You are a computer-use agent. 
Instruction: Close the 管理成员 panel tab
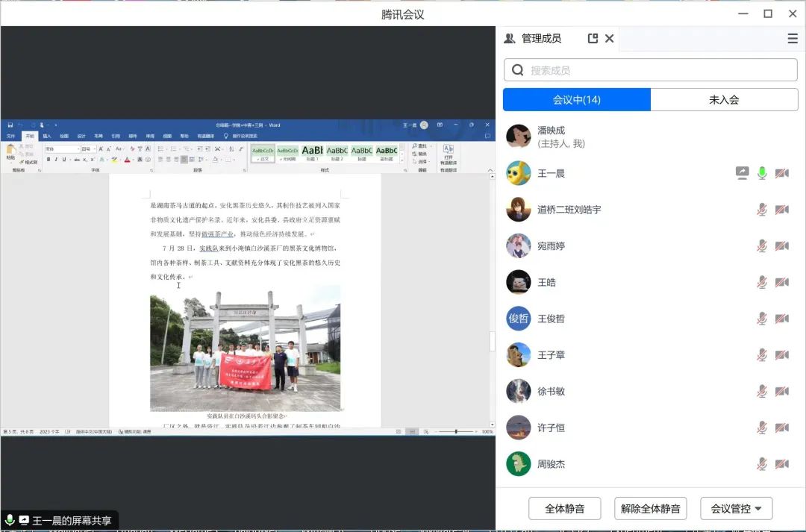(x=610, y=38)
